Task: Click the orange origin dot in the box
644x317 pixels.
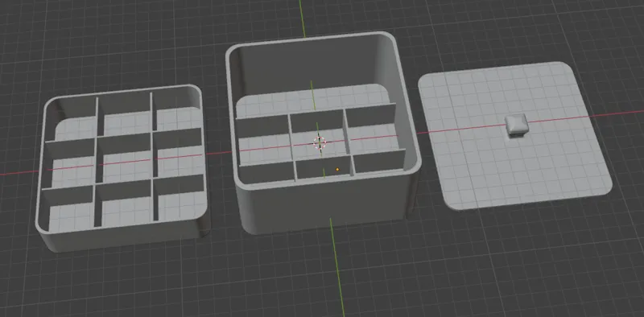Action: 337,169
